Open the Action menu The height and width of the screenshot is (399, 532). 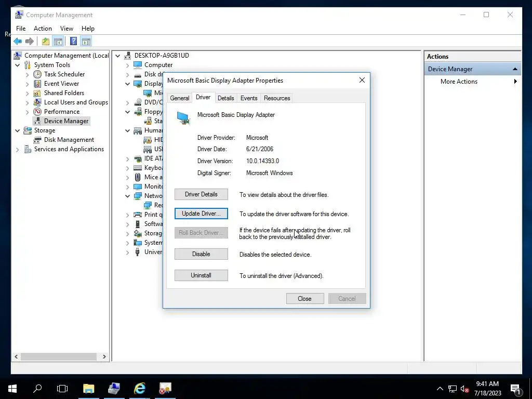tap(43, 29)
